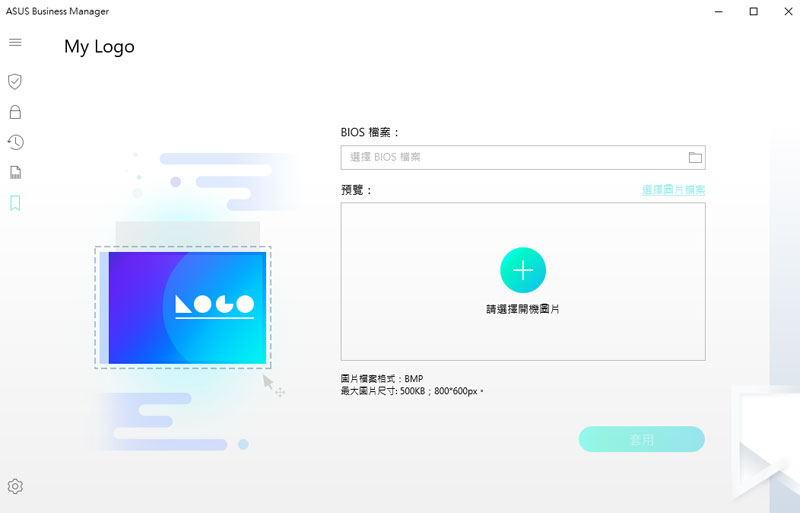Minimize the ASUS Business Manager window
Viewport: 800px width, 513px height.
click(x=719, y=11)
